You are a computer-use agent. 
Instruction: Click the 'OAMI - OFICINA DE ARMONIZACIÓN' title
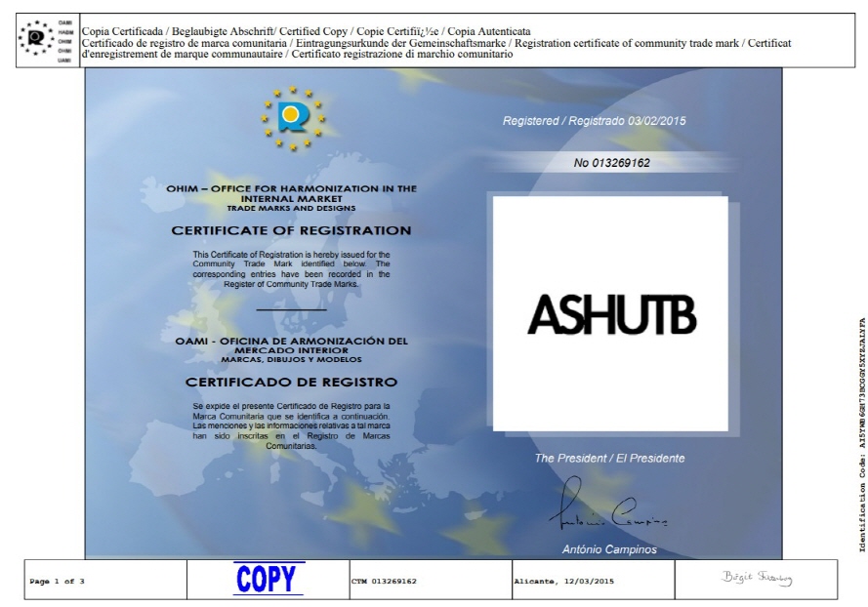click(291, 345)
